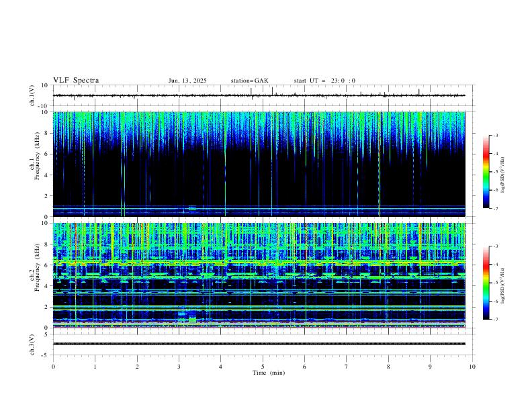Click the "5" tick on ch.3(V) axis
Image resolution: width=532 pixels, height=411 pixels.
[46, 334]
